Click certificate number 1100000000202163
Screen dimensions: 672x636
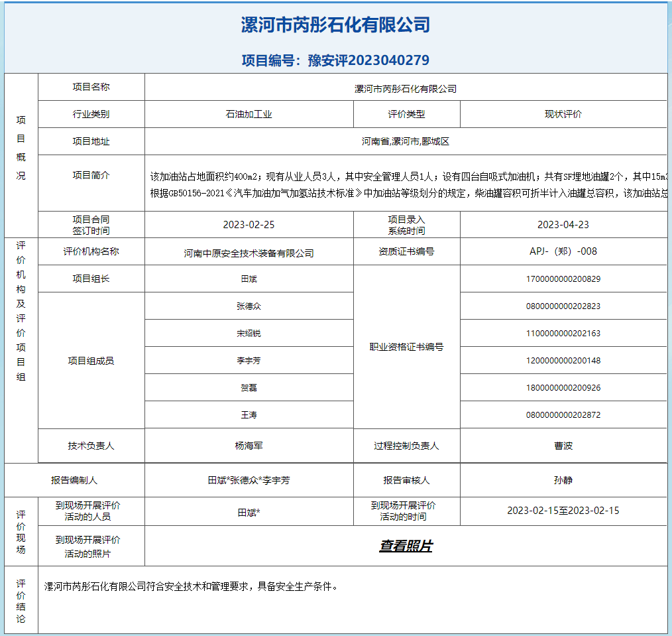click(x=563, y=333)
